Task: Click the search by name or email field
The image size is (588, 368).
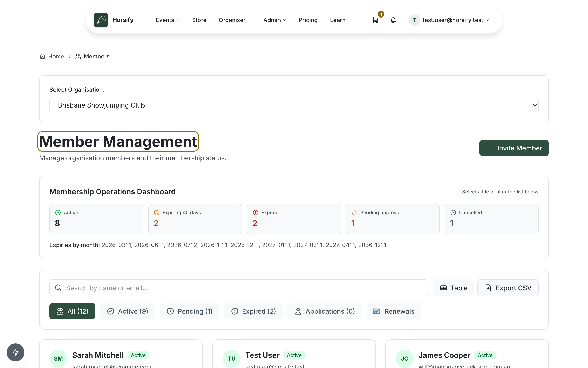Action: pyautogui.click(x=239, y=288)
